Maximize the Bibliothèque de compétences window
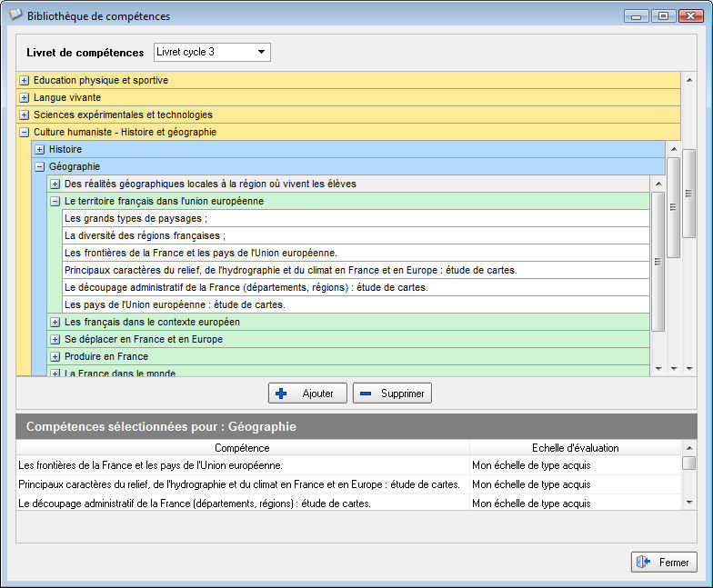This screenshot has width=713, height=588. point(664,16)
